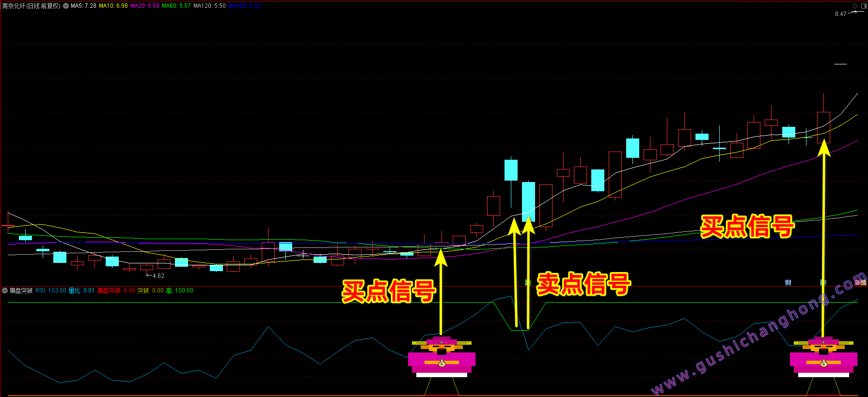Click the 量比: 0.01 value label

[81, 290]
